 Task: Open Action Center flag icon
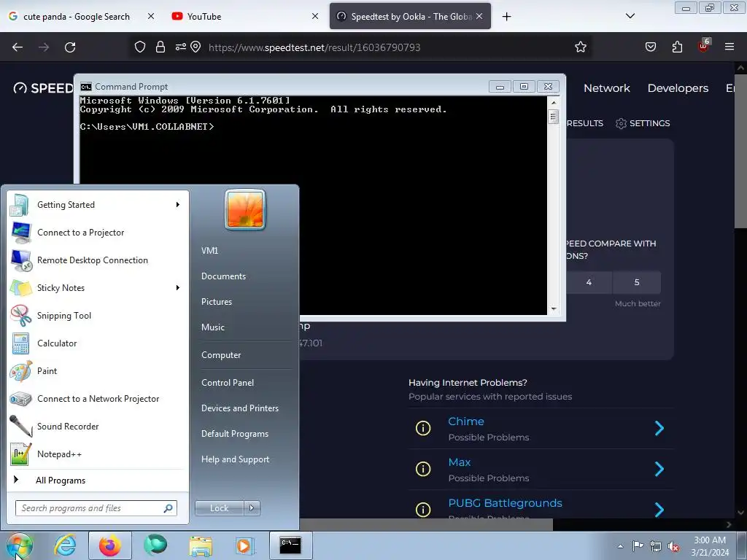point(638,545)
